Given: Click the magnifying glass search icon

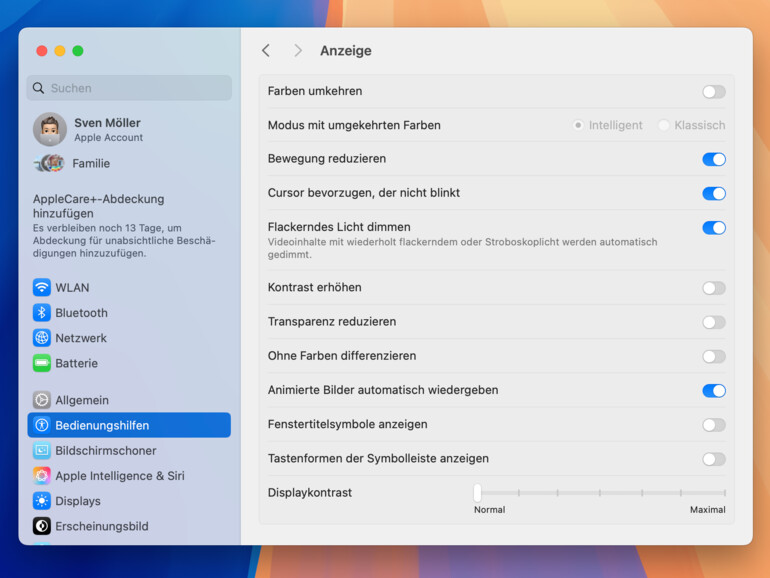Looking at the screenshot, I should (38, 88).
